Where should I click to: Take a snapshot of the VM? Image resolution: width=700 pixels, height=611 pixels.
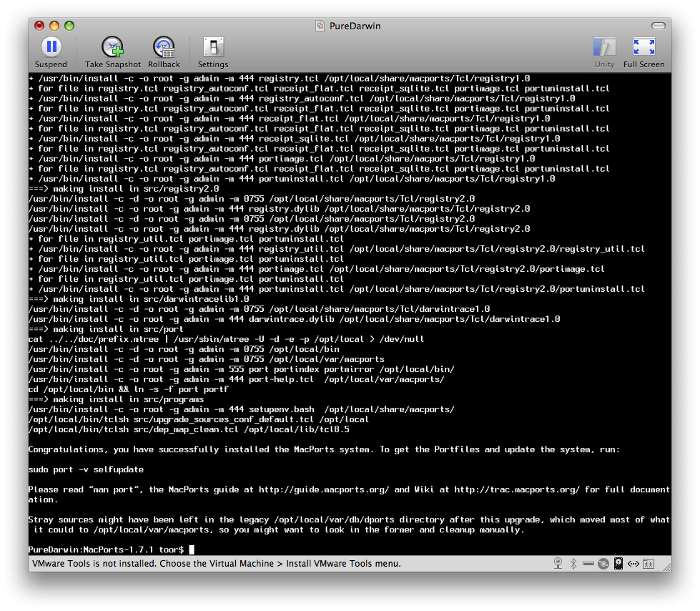(112, 52)
